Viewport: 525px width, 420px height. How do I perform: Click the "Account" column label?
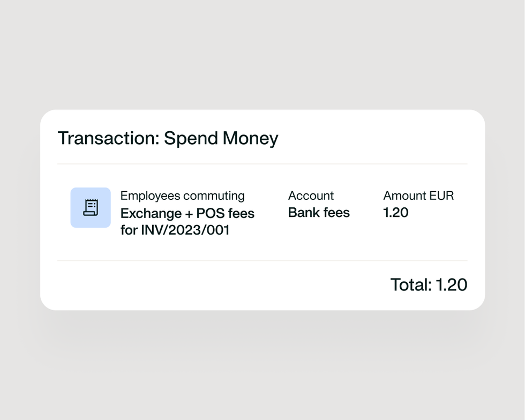(311, 196)
